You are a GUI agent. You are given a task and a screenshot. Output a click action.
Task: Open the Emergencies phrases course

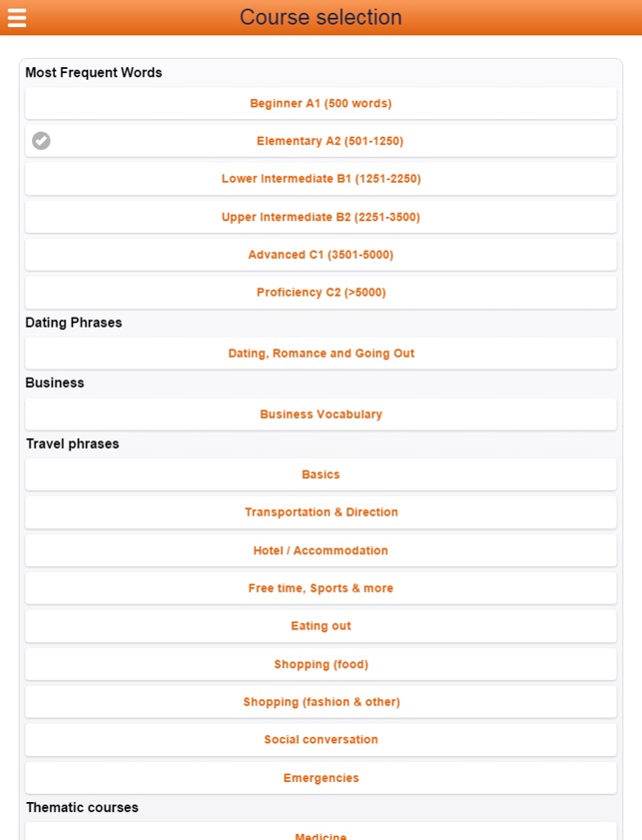point(321,778)
